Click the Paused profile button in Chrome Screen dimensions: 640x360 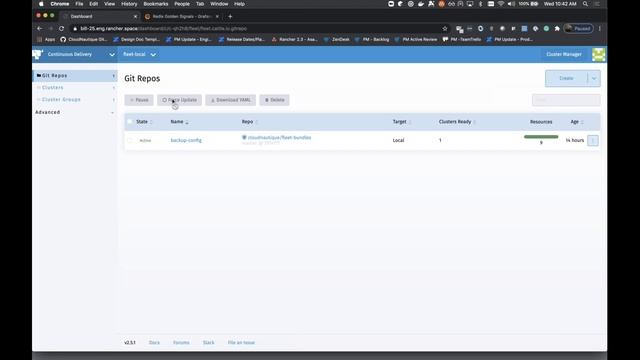click(578, 29)
